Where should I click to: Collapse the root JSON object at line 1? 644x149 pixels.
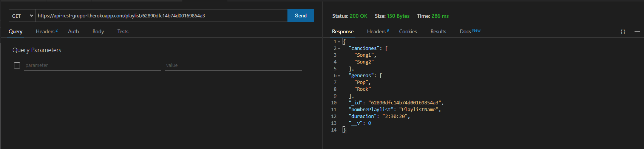(x=339, y=42)
